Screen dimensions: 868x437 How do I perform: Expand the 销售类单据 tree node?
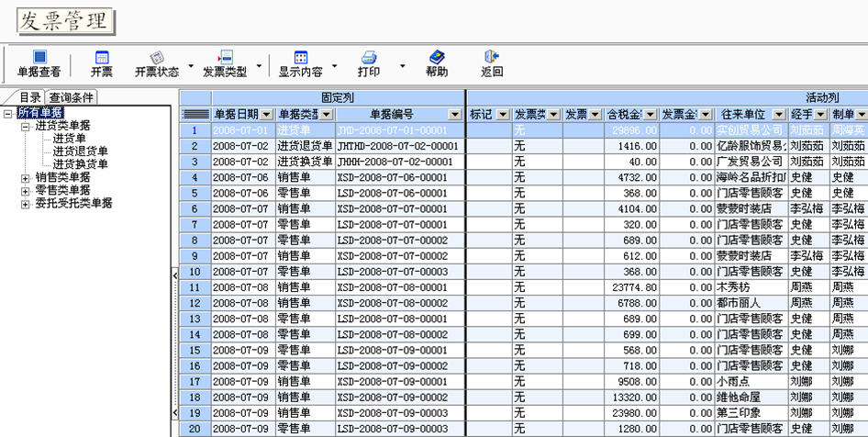(25, 177)
